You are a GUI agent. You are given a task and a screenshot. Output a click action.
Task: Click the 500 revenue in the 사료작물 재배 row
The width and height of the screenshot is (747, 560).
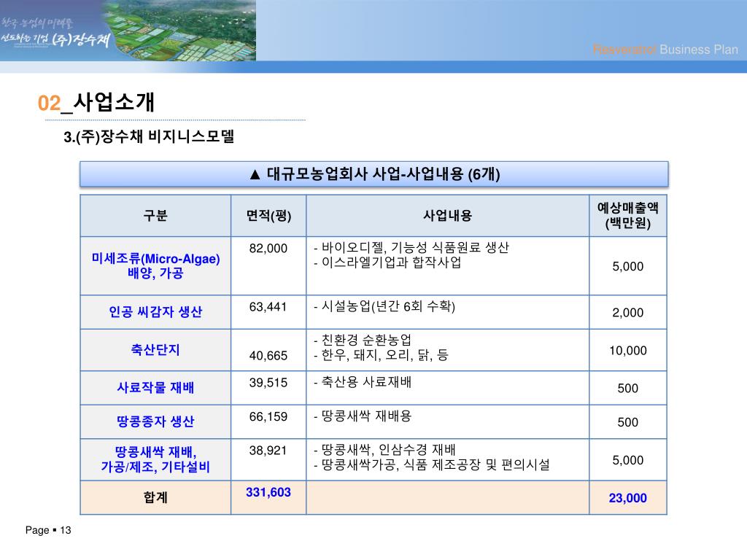(627, 388)
